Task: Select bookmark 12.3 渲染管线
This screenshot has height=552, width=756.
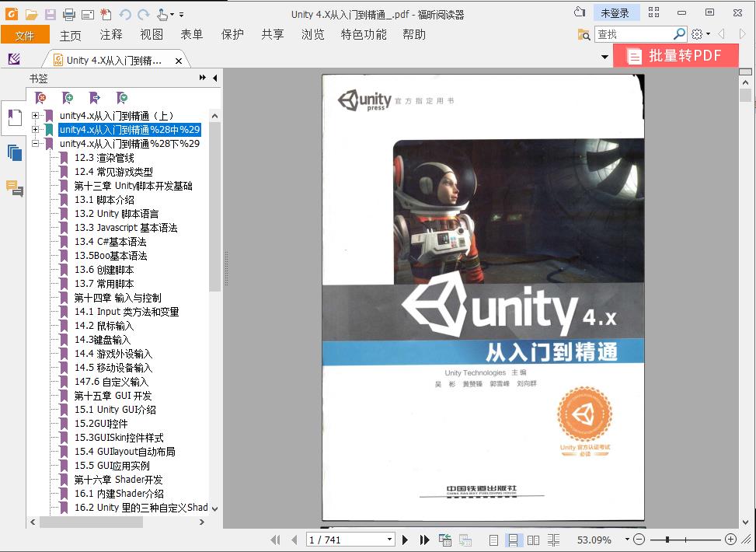Action: tap(104, 158)
